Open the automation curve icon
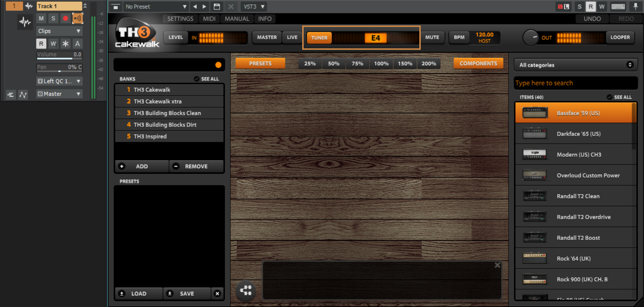This screenshot has width=644, height=307. coord(23,94)
